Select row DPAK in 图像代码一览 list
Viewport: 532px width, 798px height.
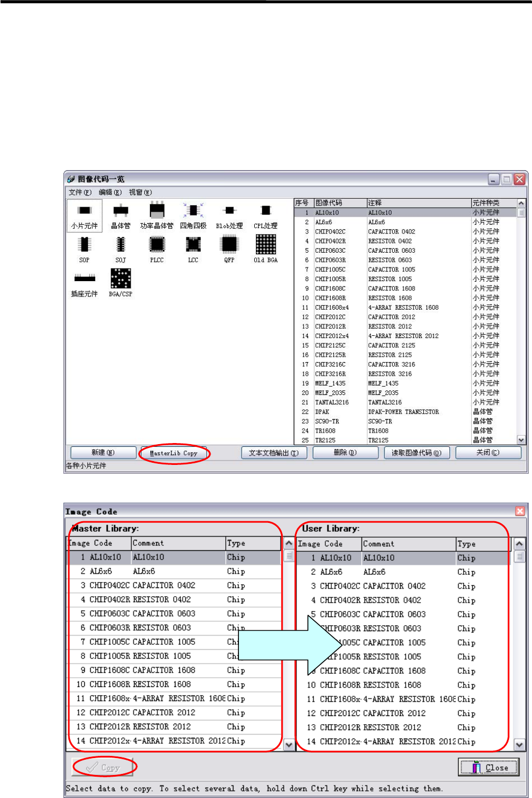pos(405,412)
